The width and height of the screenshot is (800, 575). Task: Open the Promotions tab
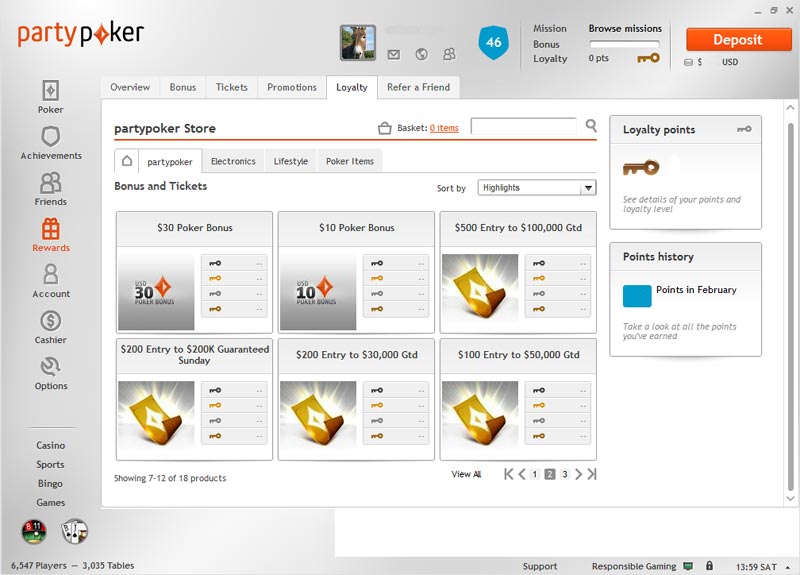(292, 87)
